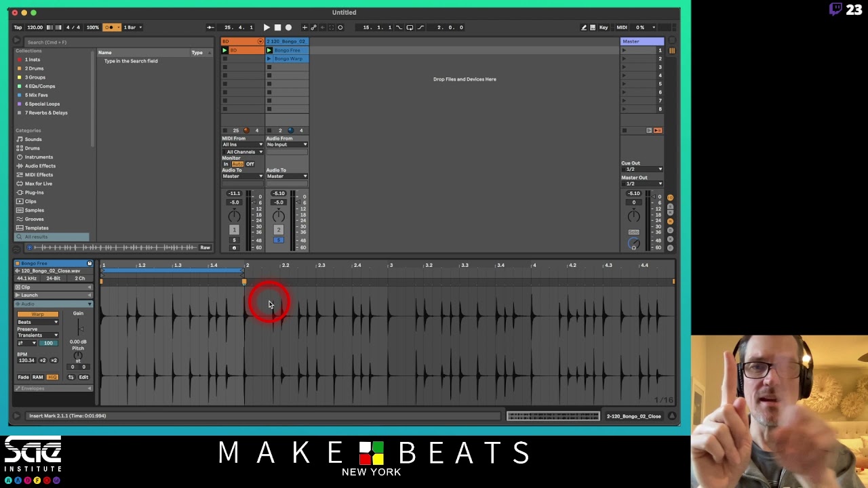Select the 4 EQs/Comps collection
The width and height of the screenshot is (868, 488).
[40, 86]
